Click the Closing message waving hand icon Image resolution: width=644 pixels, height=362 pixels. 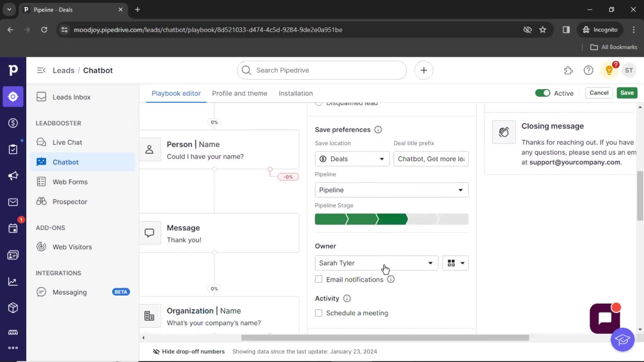504,132
